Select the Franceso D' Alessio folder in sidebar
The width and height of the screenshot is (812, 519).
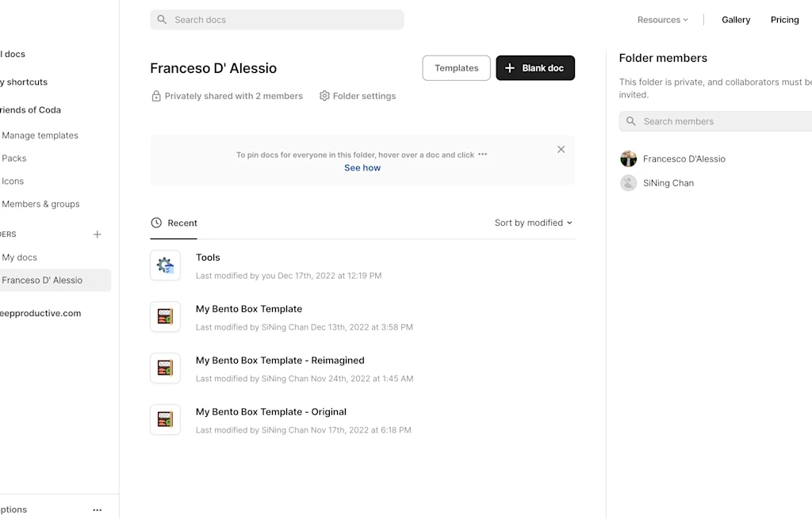click(x=55, y=280)
